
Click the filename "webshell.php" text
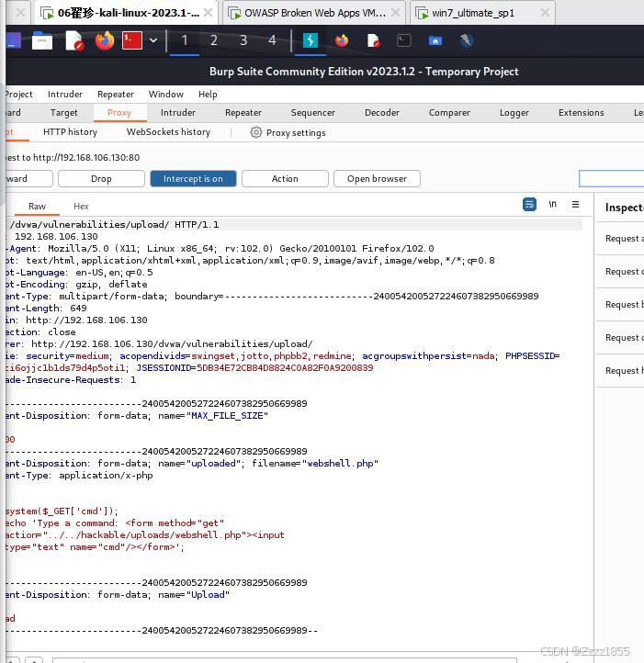click(340, 464)
